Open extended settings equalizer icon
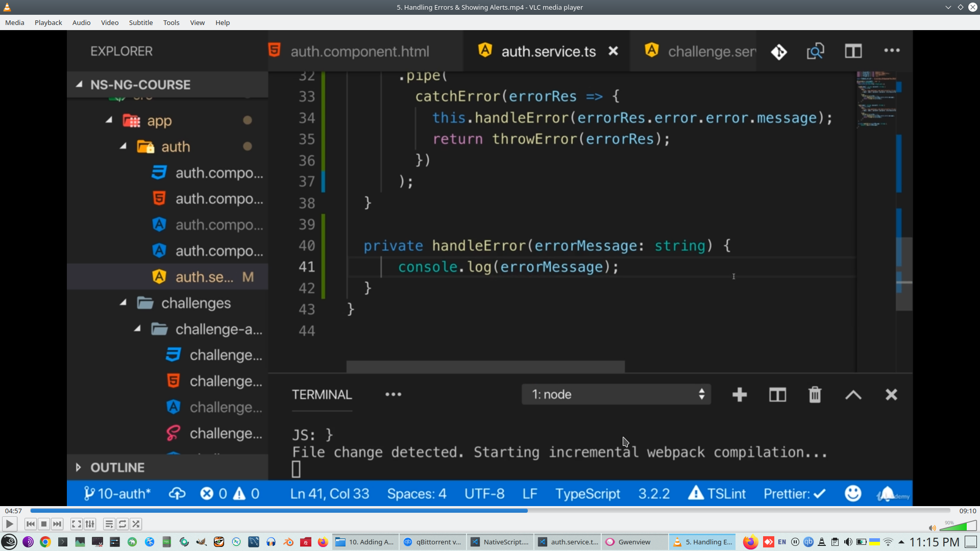The image size is (980, 551). coord(90,524)
